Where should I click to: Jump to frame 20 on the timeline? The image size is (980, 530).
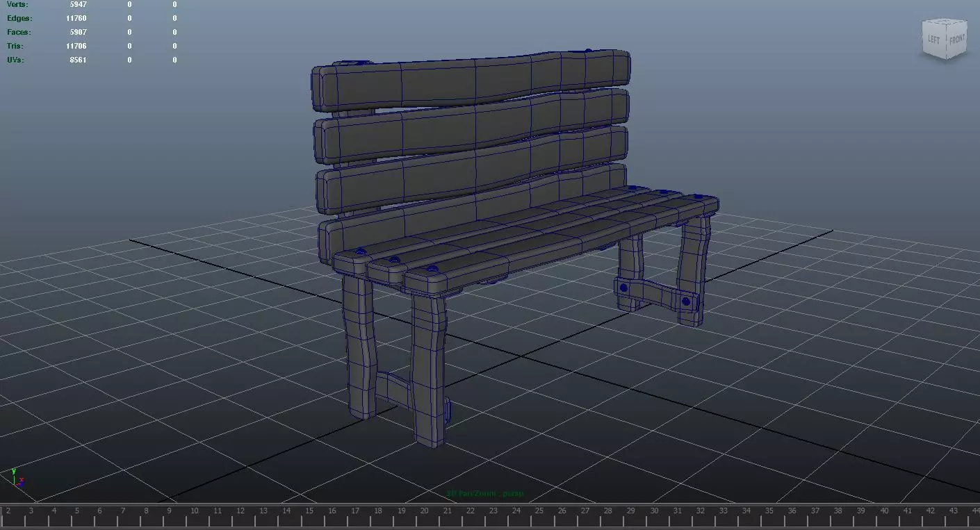point(425,511)
